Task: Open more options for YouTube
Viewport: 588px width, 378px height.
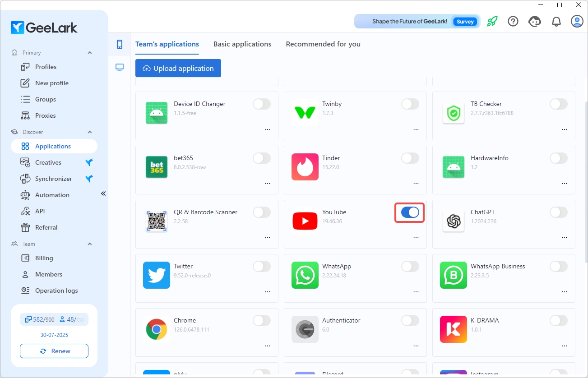Action: tap(416, 238)
